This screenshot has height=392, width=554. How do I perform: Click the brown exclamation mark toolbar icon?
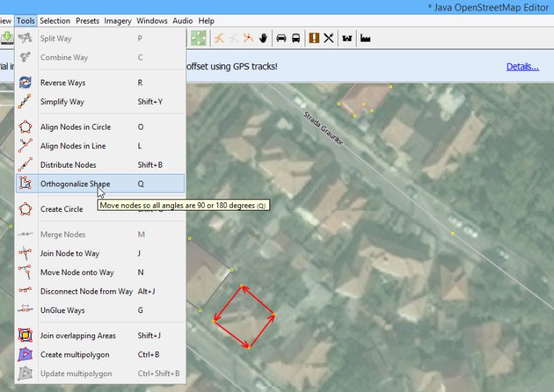314,38
